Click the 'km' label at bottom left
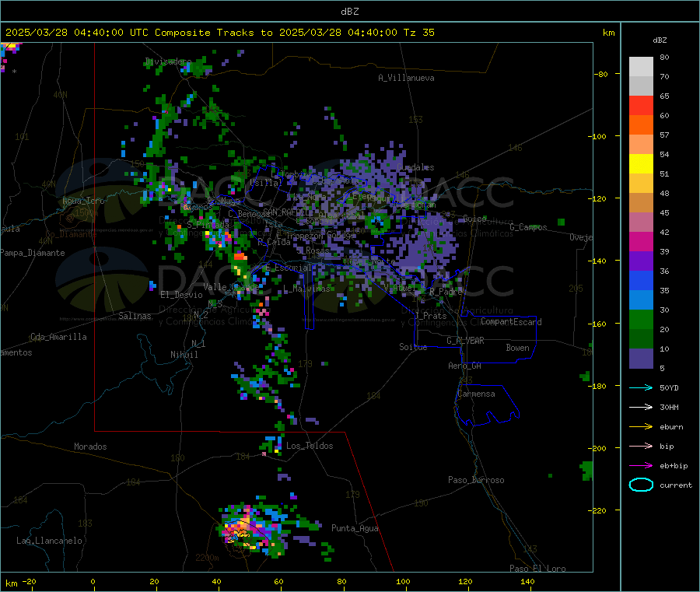 (x=11, y=583)
